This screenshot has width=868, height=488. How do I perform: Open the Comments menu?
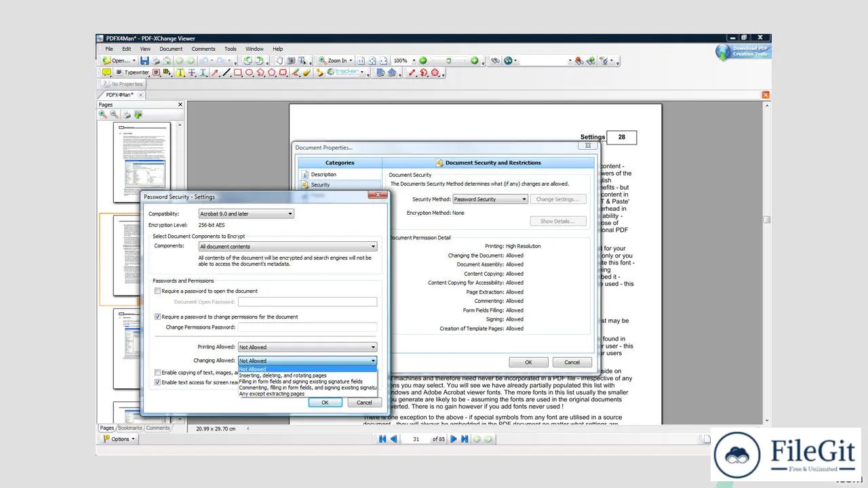[203, 49]
